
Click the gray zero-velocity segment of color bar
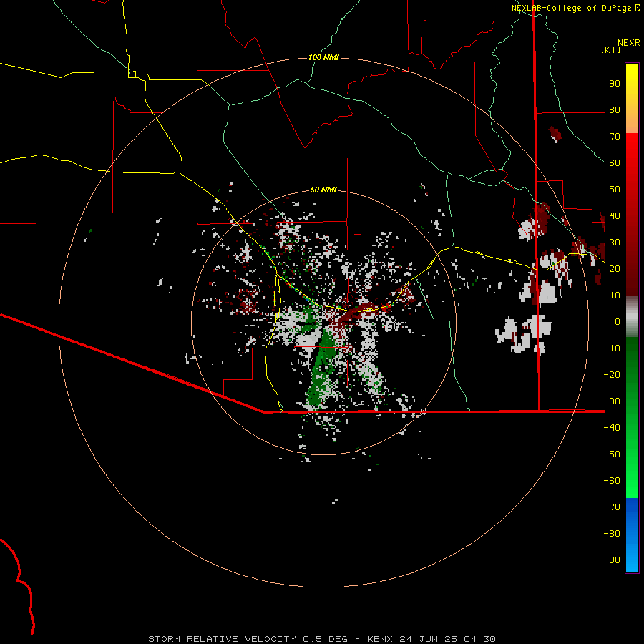pos(632,317)
